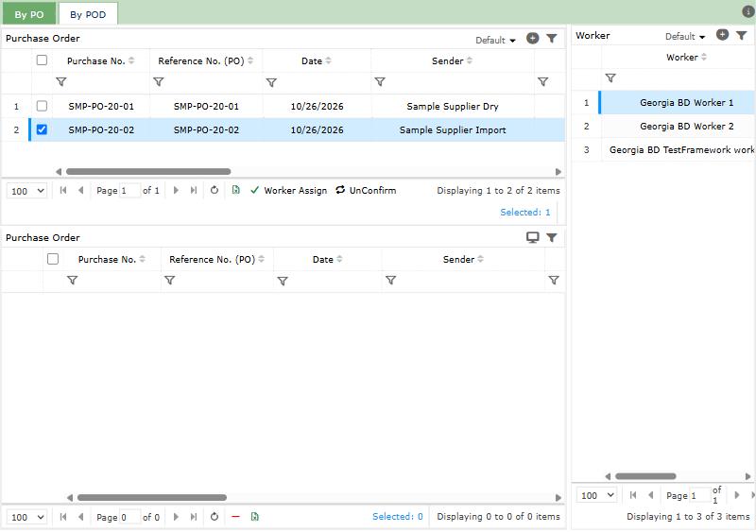Export top Purchase Order grid to Excel
The image size is (756, 532).
point(235,191)
